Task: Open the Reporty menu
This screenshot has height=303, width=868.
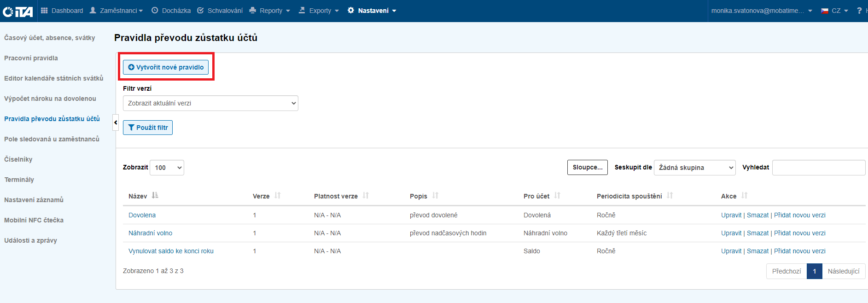Action: (x=270, y=11)
